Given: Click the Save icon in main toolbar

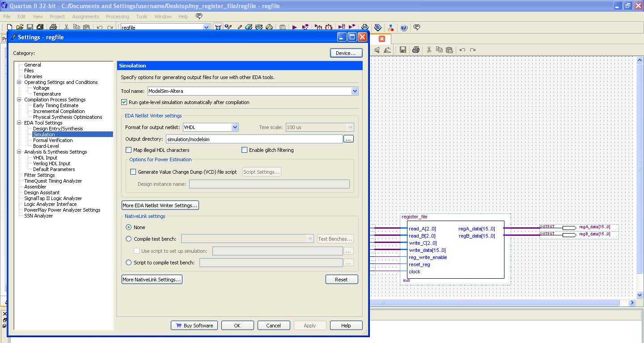Looking at the screenshot, I should click(30, 28).
